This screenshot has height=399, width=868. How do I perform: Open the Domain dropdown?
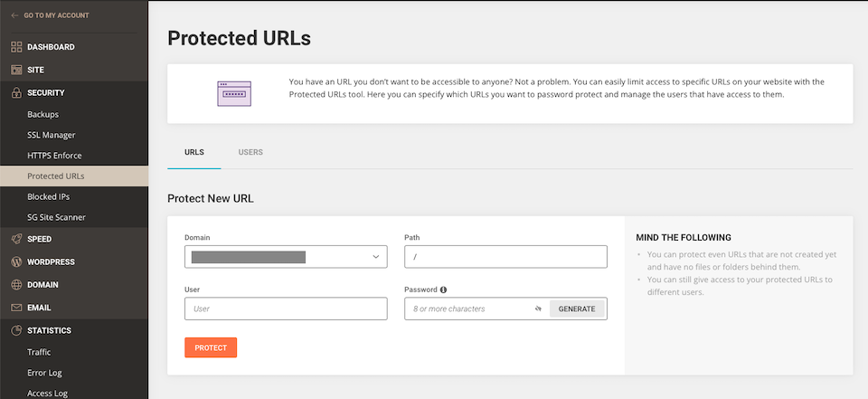coord(286,257)
